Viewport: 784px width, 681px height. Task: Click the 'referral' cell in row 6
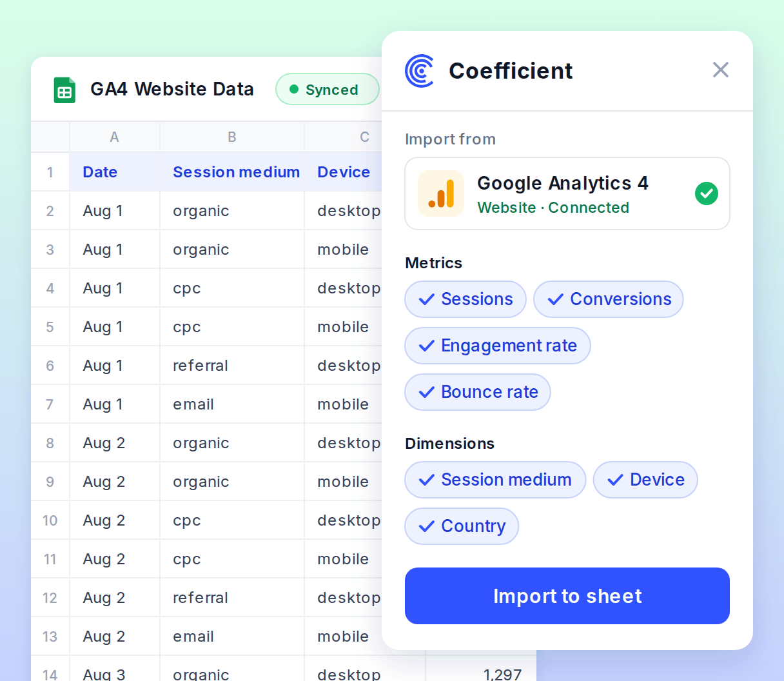point(232,366)
